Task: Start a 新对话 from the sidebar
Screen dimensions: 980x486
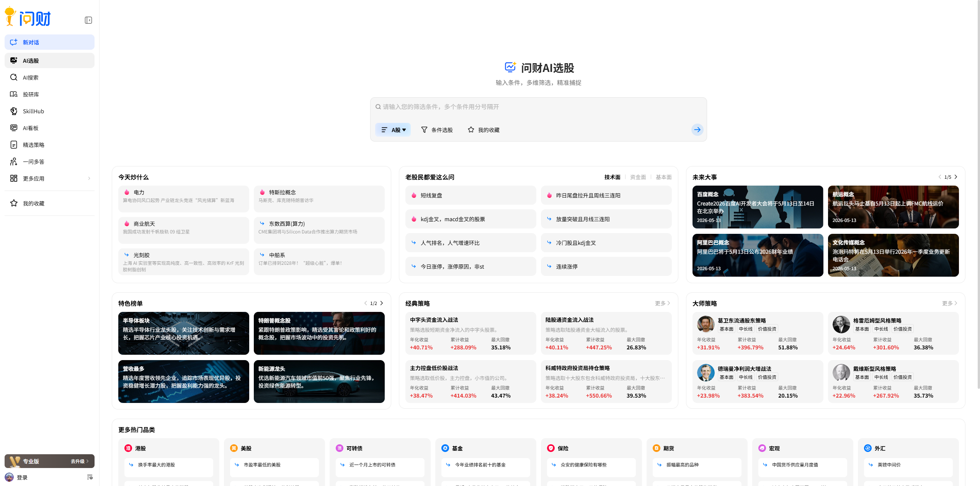Action: (x=49, y=42)
